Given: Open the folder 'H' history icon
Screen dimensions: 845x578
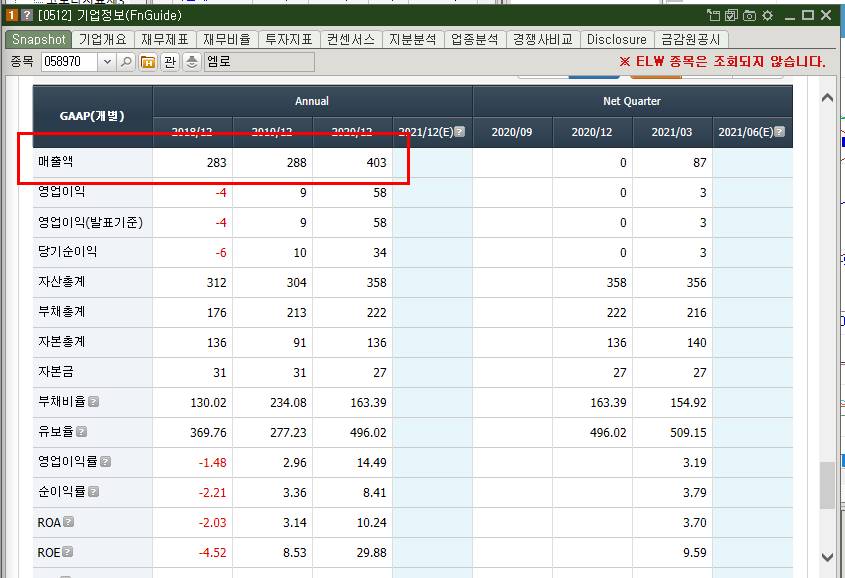Looking at the screenshot, I should pyautogui.click(x=148, y=62).
